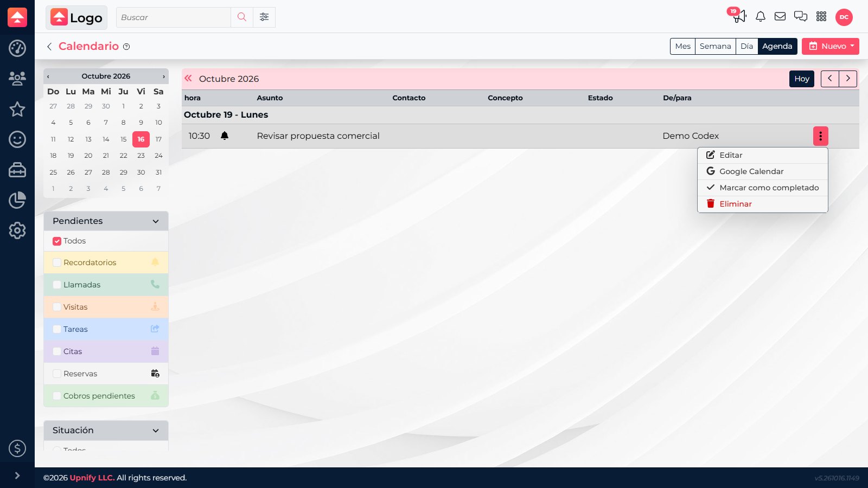Image resolution: width=868 pixels, height=488 pixels.
Task: Switch to the Día view
Action: [x=747, y=46]
